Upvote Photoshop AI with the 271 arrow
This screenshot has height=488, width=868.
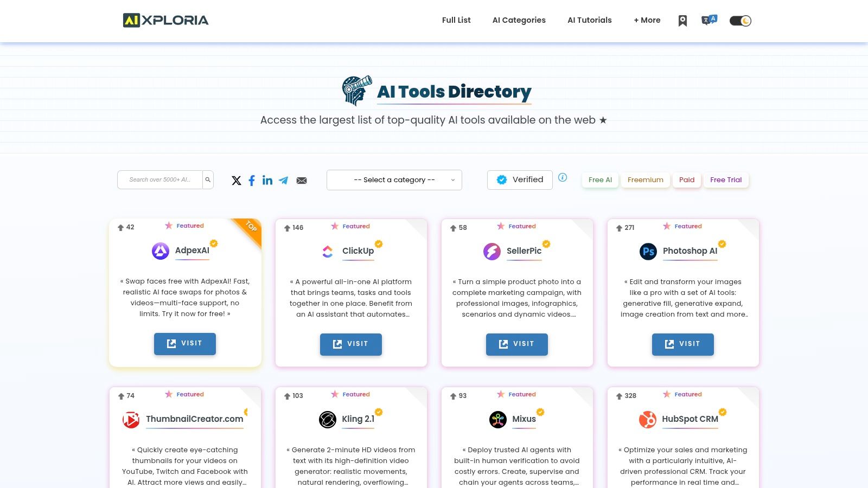(x=620, y=228)
